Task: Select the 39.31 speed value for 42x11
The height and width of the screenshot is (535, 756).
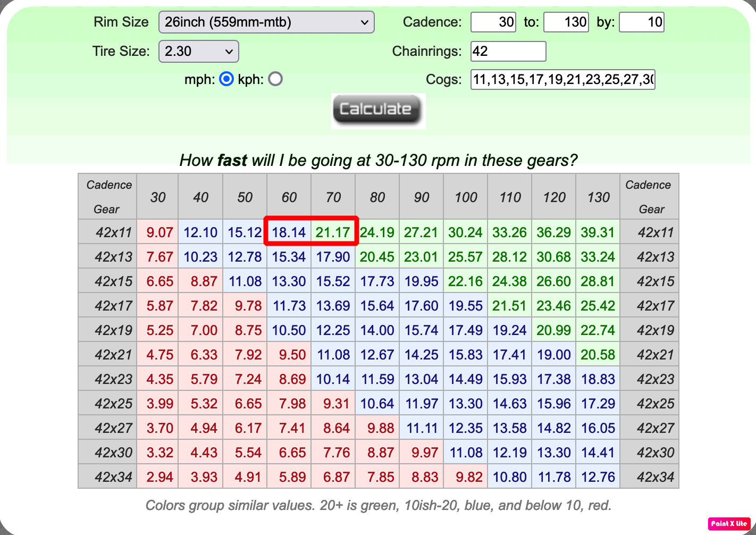Action: coord(597,231)
